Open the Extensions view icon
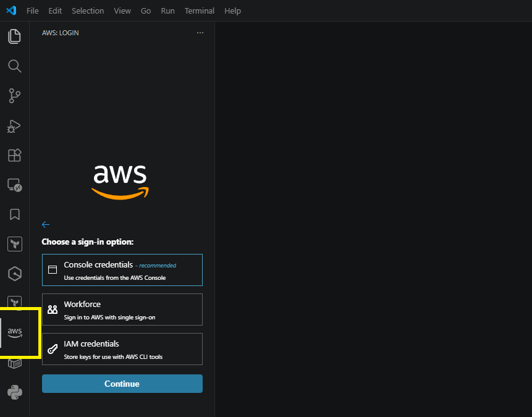Image resolution: width=532 pixels, height=417 pixels. click(x=14, y=156)
